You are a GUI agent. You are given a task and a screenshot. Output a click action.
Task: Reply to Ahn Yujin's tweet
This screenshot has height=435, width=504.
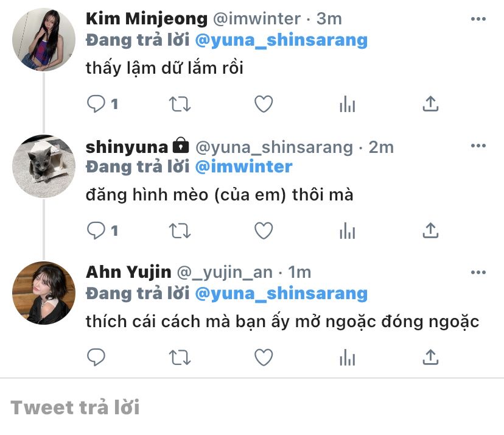96,357
